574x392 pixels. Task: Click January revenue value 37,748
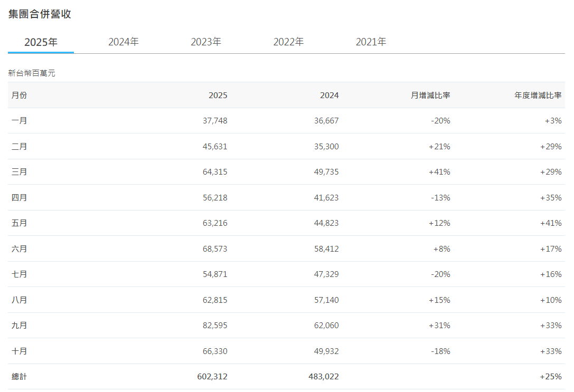(214, 120)
